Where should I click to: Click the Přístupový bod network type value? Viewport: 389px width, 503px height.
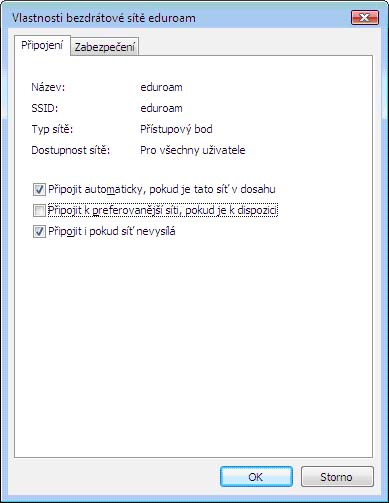pyautogui.click(x=176, y=129)
